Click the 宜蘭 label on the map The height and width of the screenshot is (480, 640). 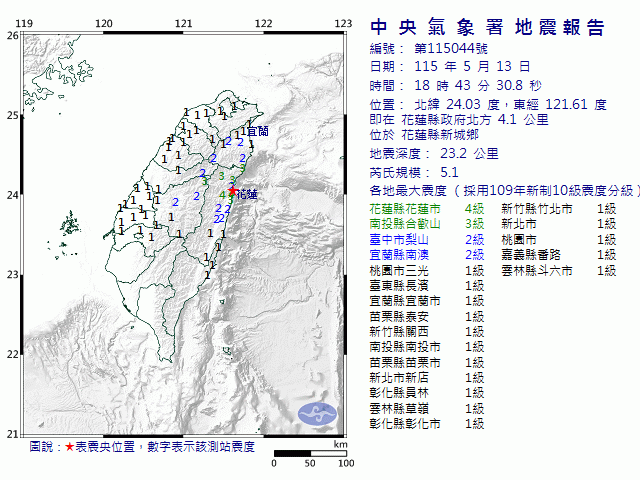point(258,131)
